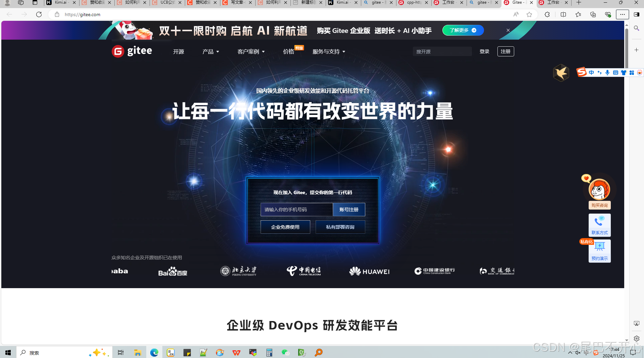Screen dimensions: 644x358
Task: Expand the 产品 dropdown menu
Action: tap(211, 51)
